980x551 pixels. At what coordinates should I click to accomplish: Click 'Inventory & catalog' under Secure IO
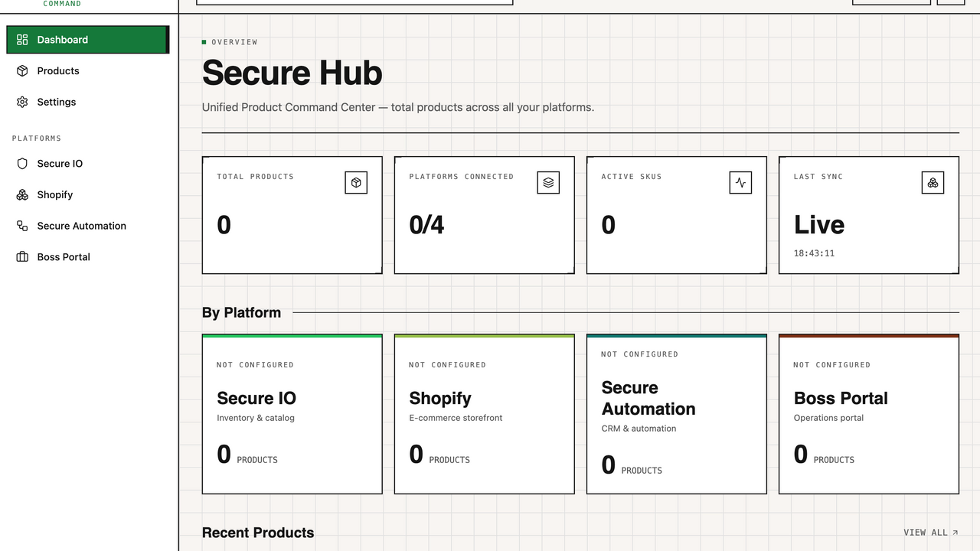coord(256,418)
